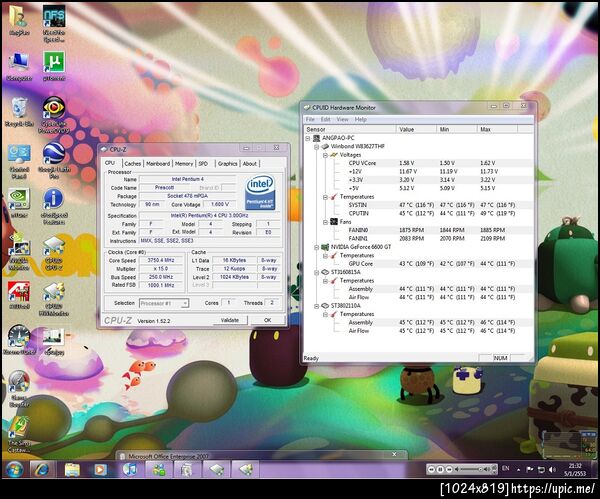Switch to the About tab in CPU-Z
This screenshot has width=600, height=499.
tap(250, 163)
